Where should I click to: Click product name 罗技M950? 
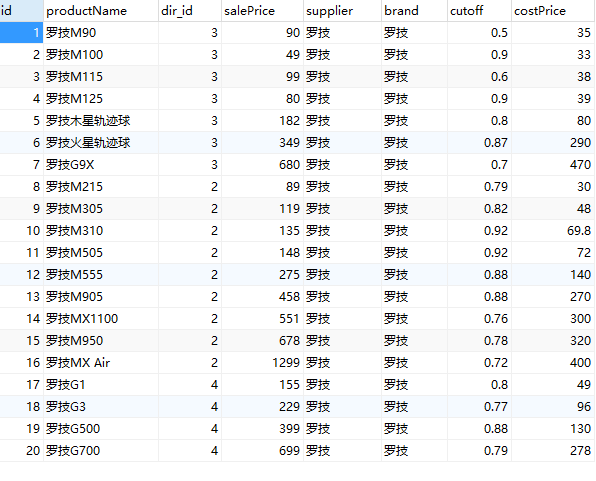click(x=74, y=341)
